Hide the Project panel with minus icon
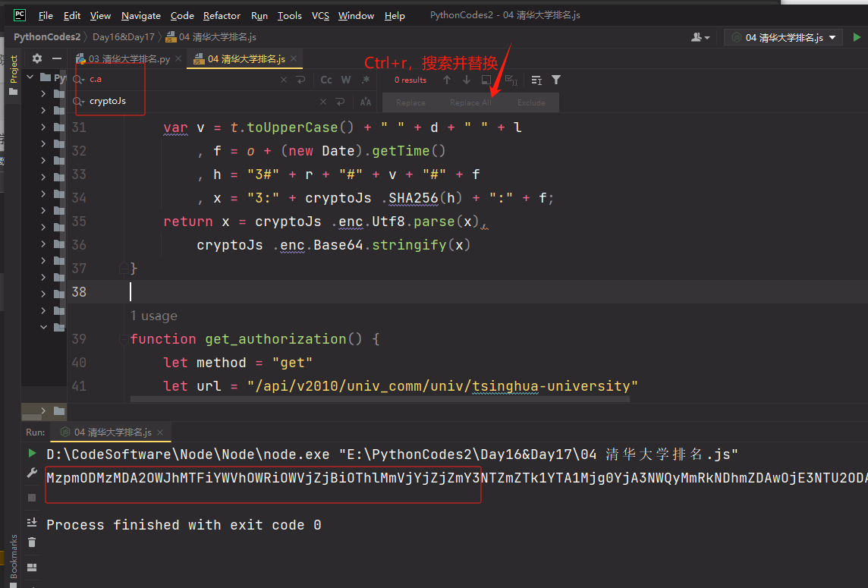The height and width of the screenshot is (588, 868). (56, 58)
